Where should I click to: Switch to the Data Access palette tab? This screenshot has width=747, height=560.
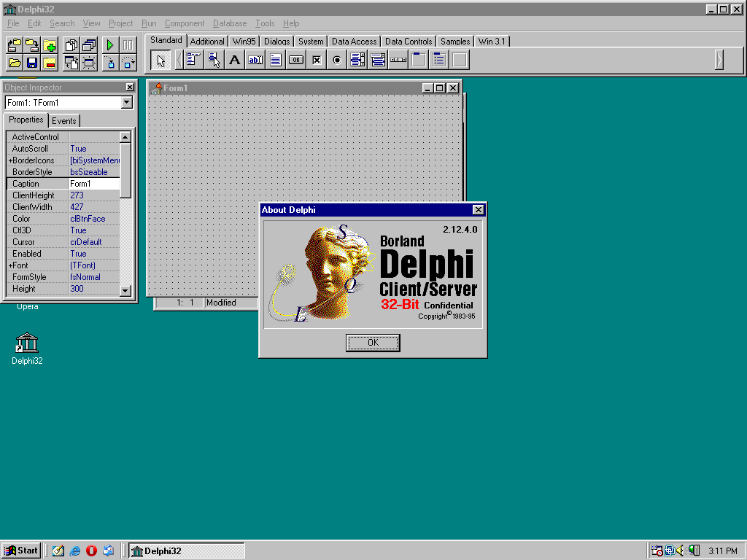pyautogui.click(x=354, y=42)
